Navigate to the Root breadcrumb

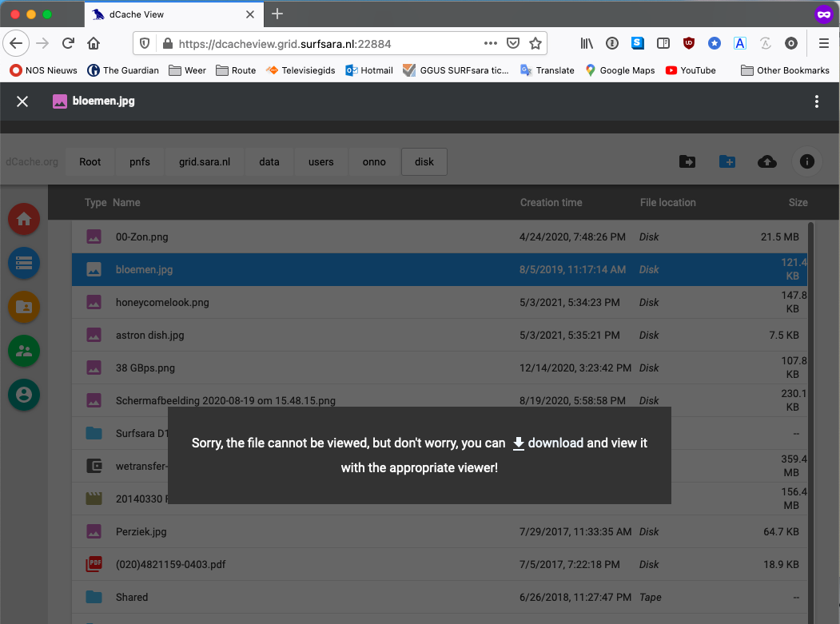90,161
